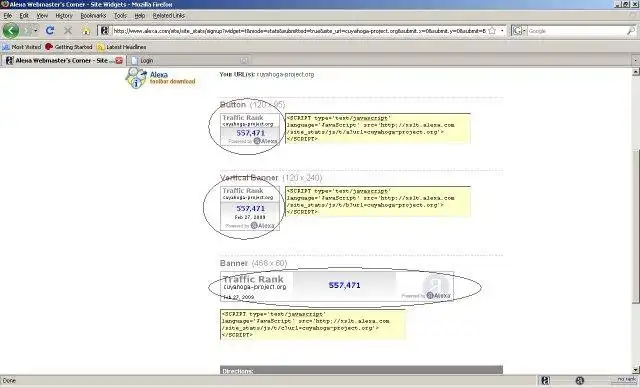
Task: Click the Alexa toolbar info icon
Action: click(x=136, y=78)
